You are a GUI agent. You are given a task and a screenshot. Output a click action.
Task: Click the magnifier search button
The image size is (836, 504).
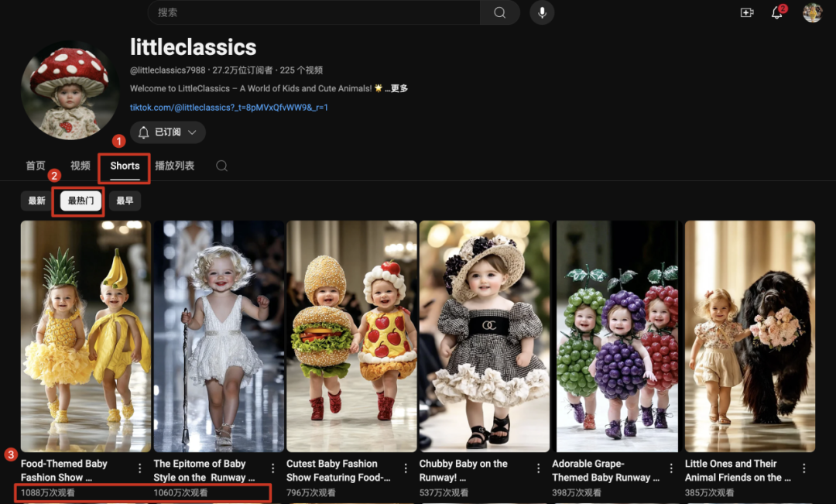499,12
